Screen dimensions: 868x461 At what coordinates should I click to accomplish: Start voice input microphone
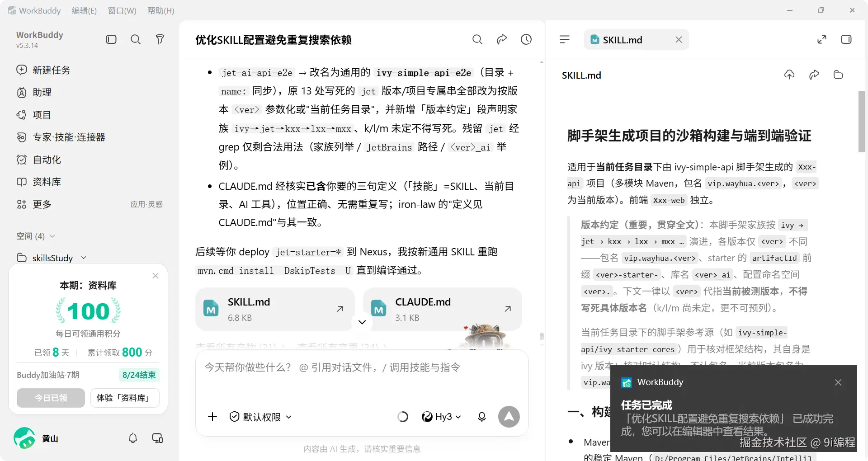point(482,417)
